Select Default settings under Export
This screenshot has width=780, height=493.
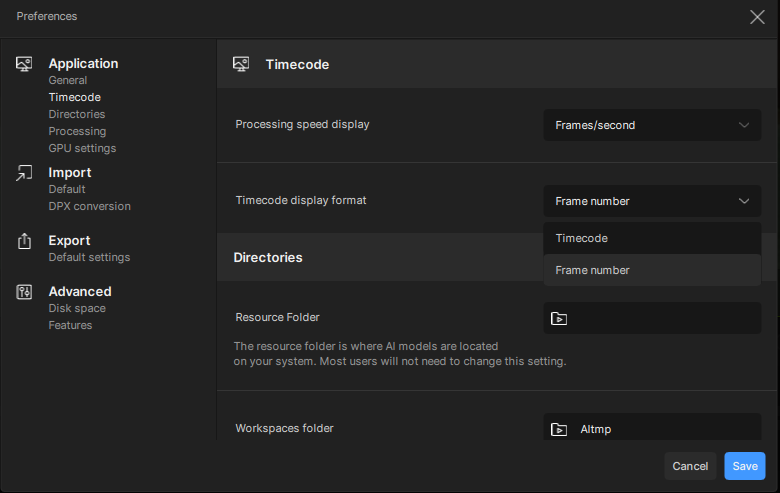[x=89, y=257]
